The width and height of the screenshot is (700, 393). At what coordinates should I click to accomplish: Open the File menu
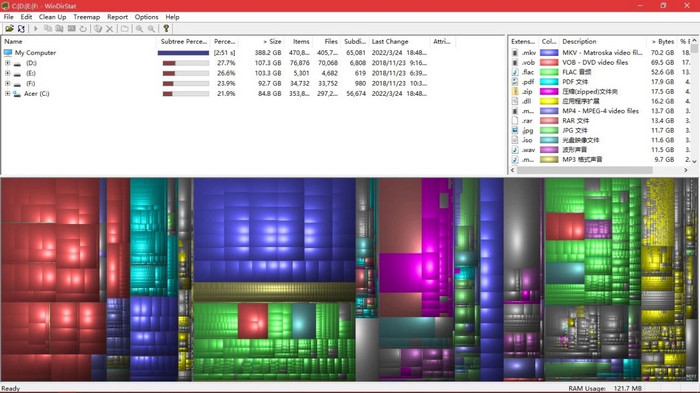(x=8, y=17)
